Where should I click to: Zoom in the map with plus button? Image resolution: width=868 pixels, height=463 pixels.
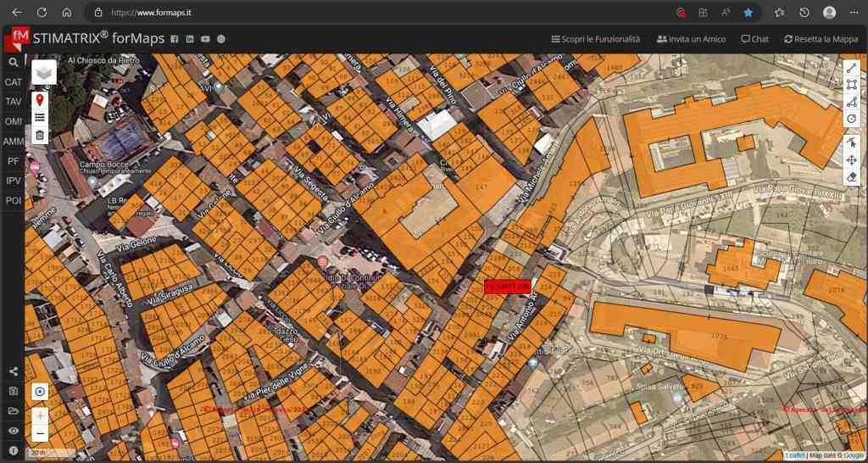pos(40,416)
